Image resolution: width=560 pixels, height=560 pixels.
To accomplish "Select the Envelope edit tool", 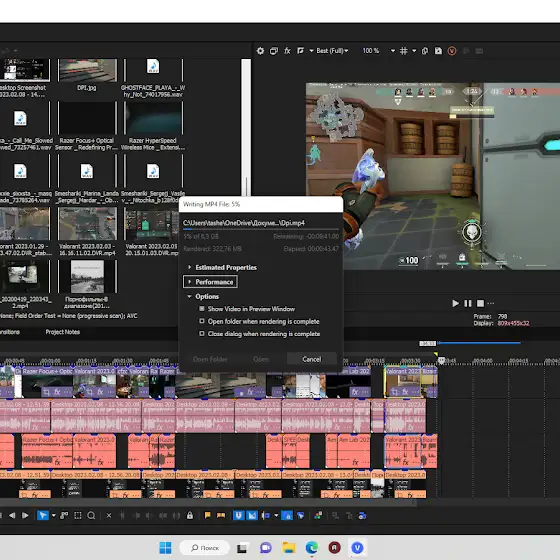I will pyautogui.click(x=64, y=515).
